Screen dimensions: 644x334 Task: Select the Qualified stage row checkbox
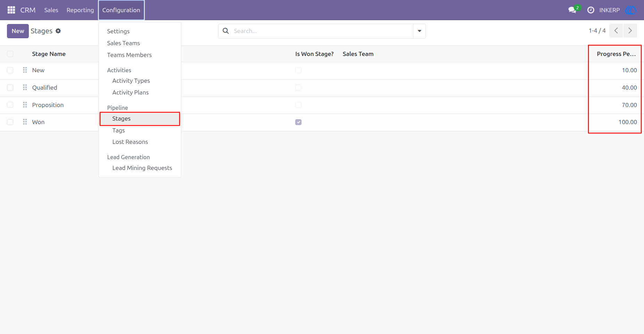(x=10, y=88)
